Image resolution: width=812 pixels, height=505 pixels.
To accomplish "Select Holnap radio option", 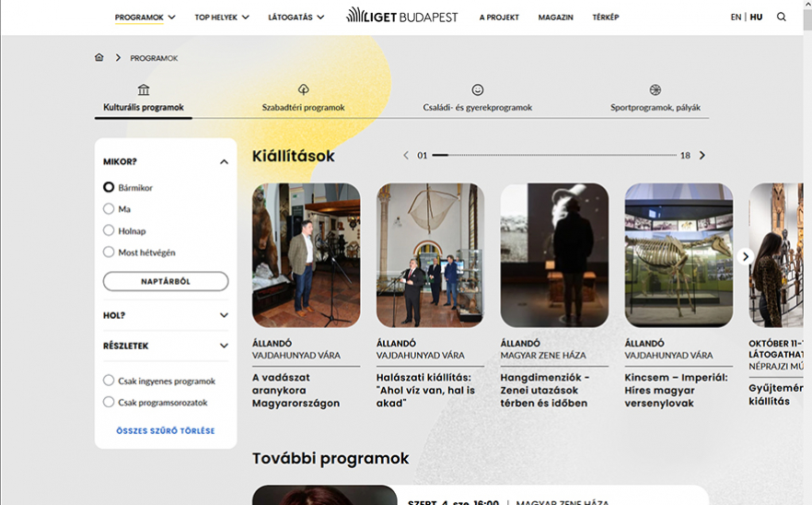I will [x=109, y=230].
